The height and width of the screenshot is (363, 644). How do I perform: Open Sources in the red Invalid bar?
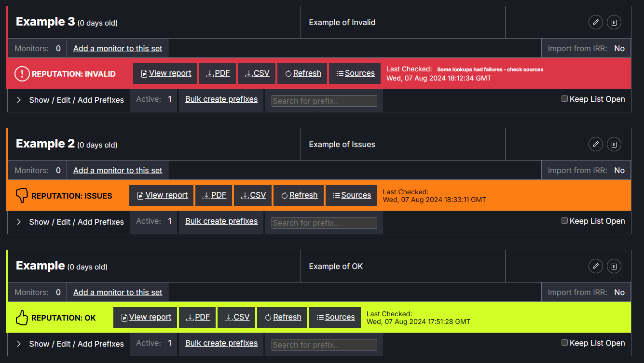click(x=355, y=73)
